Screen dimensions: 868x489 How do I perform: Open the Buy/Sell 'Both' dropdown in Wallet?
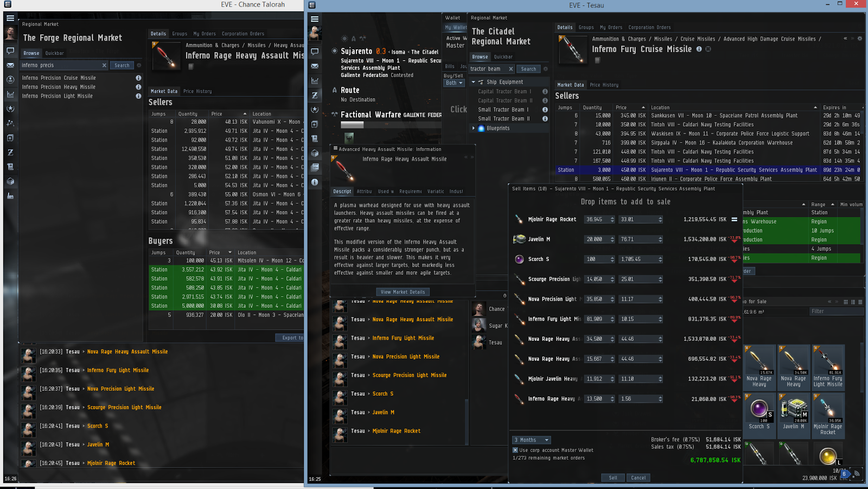tap(454, 83)
